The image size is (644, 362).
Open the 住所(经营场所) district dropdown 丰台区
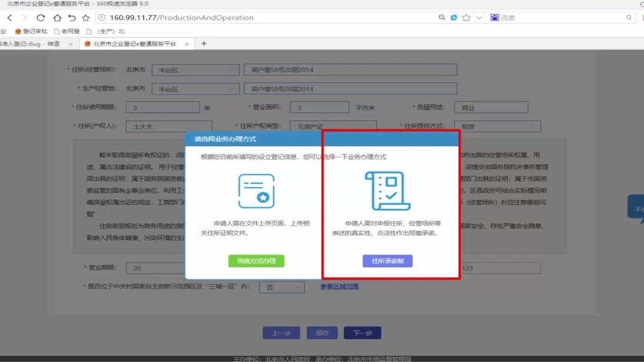pyautogui.click(x=195, y=70)
